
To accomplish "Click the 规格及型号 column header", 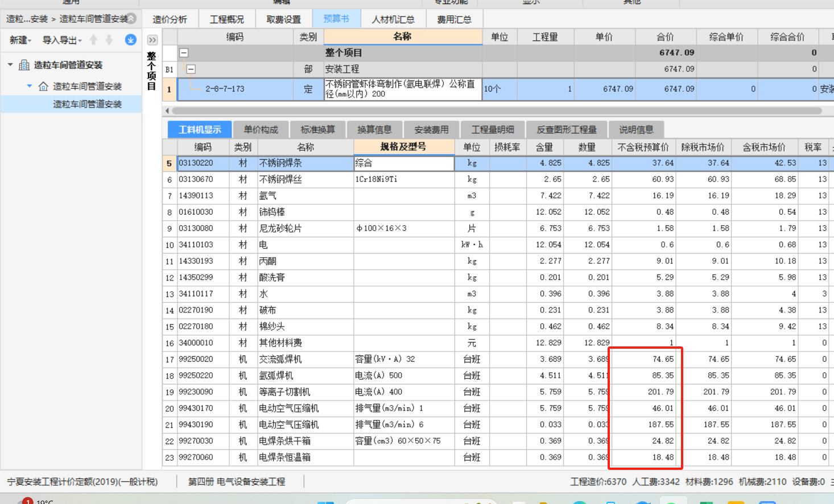I will pyautogui.click(x=403, y=147).
